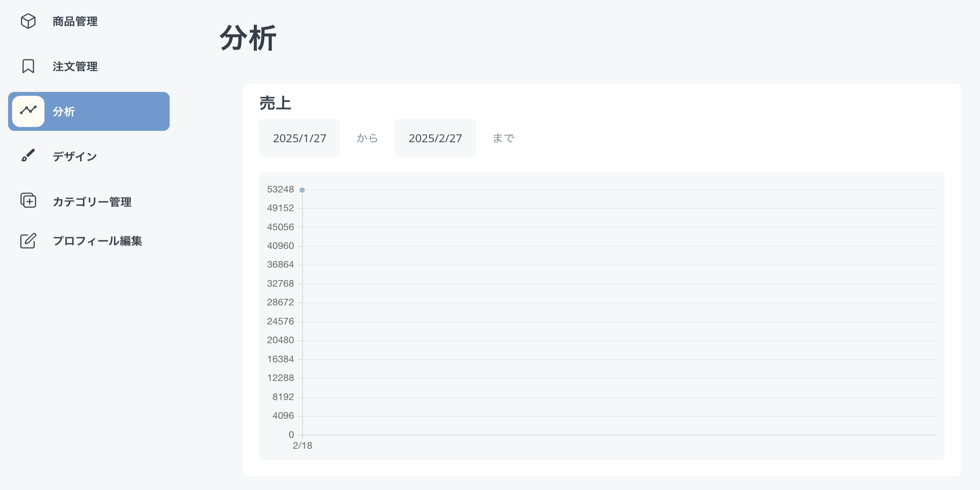
Task: Open the start date field 2025/1/27
Action: coord(299,138)
